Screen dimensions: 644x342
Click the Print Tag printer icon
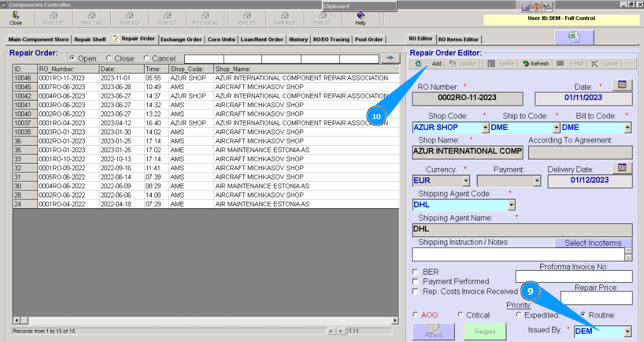pos(92,15)
